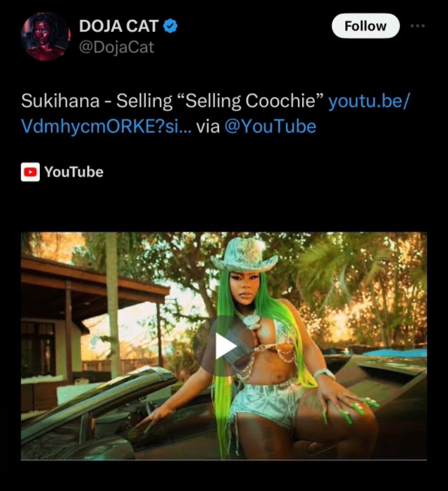Open the @DojaCat handle
Viewport: 448px width, 491px height.
coord(117,47)
